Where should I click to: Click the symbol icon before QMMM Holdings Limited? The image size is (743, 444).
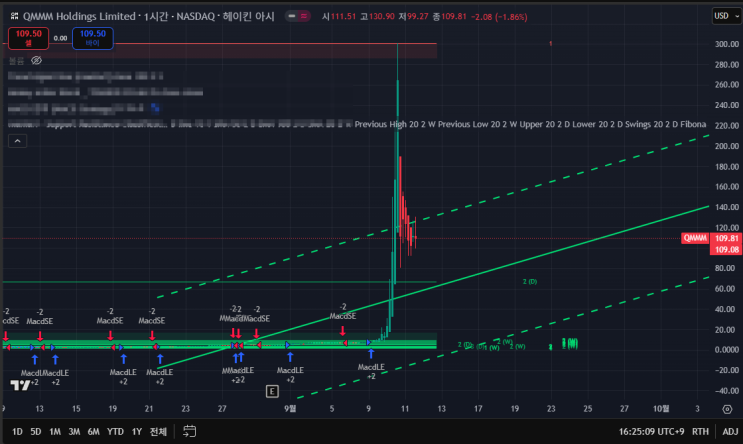click(x=14, y=16)
